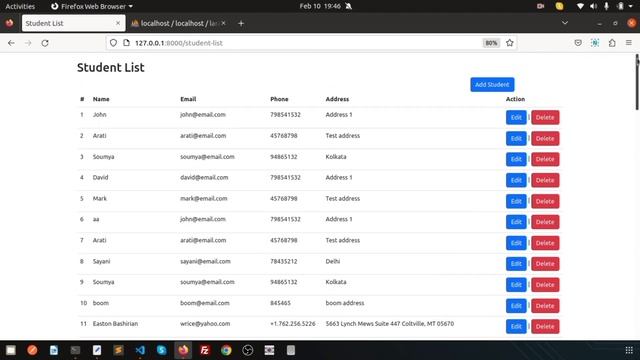Click the phone number 78435212
Viewport: 640px width, 360px height.
click(x=283, y=261)
